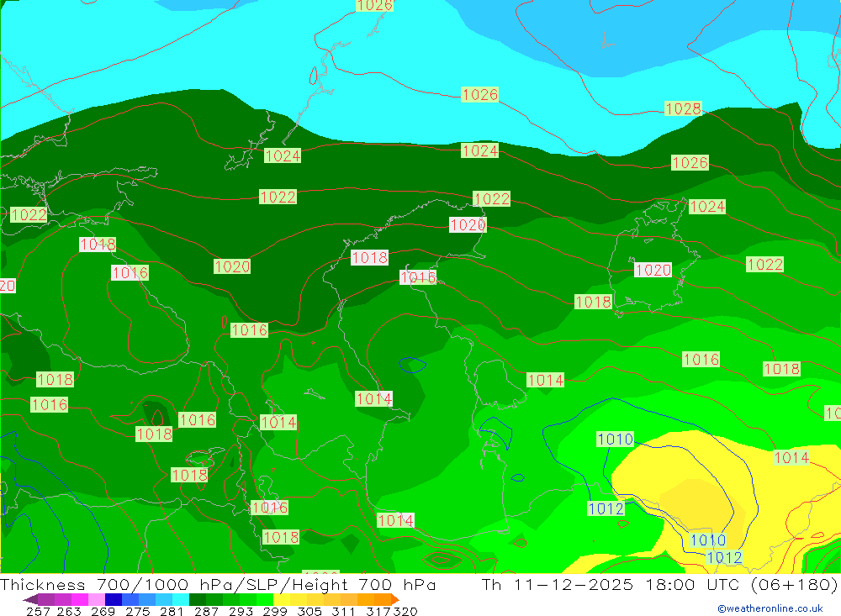Click the legend value 305
841x616 pixels.
point(309,611)
